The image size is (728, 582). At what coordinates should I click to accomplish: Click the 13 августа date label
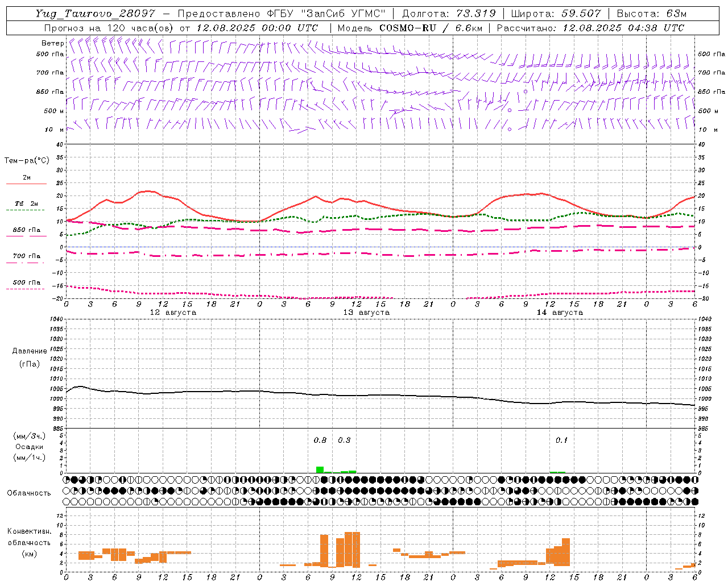click(x=366, y=313)
